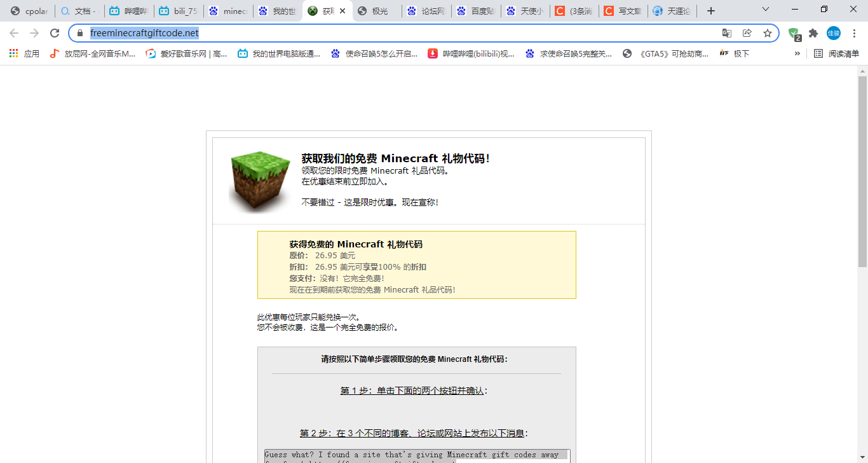
Task: Open 我的世界电脑版通 bookmark
Action: [x=279, y=54]
